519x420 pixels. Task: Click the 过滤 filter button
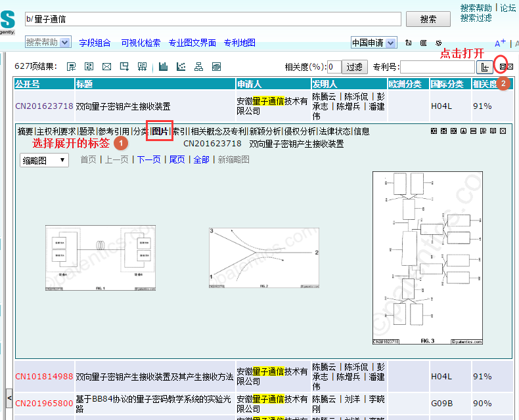(355, 67)
